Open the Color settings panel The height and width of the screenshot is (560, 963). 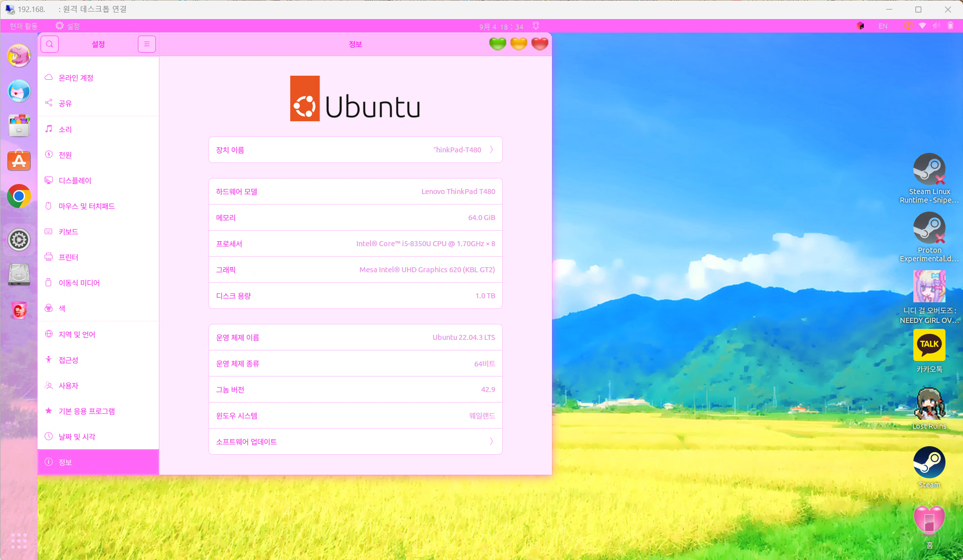[62, 308]
